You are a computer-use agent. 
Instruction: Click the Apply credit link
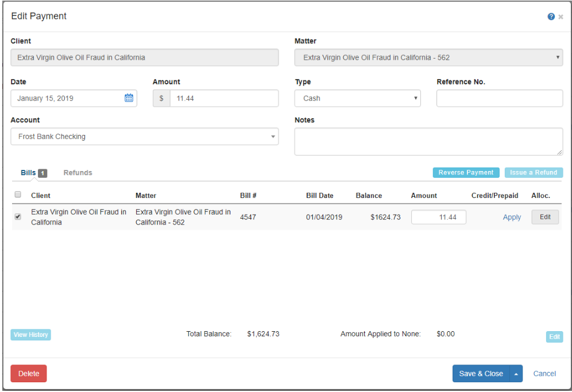(x=512, y=217)
